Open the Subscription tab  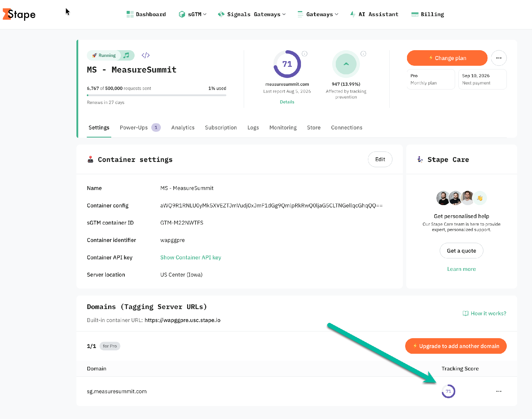coord(221,128)
